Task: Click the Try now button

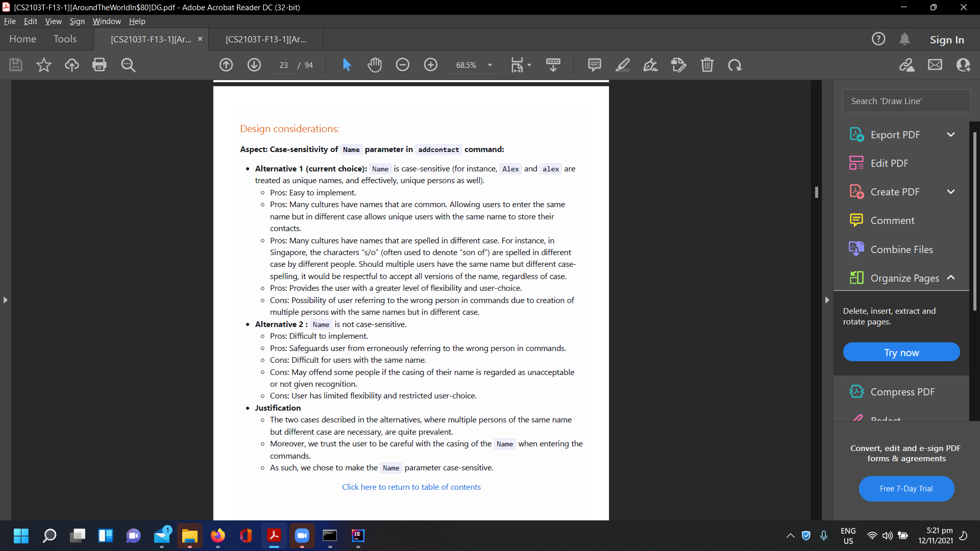Action: [901, 353]
